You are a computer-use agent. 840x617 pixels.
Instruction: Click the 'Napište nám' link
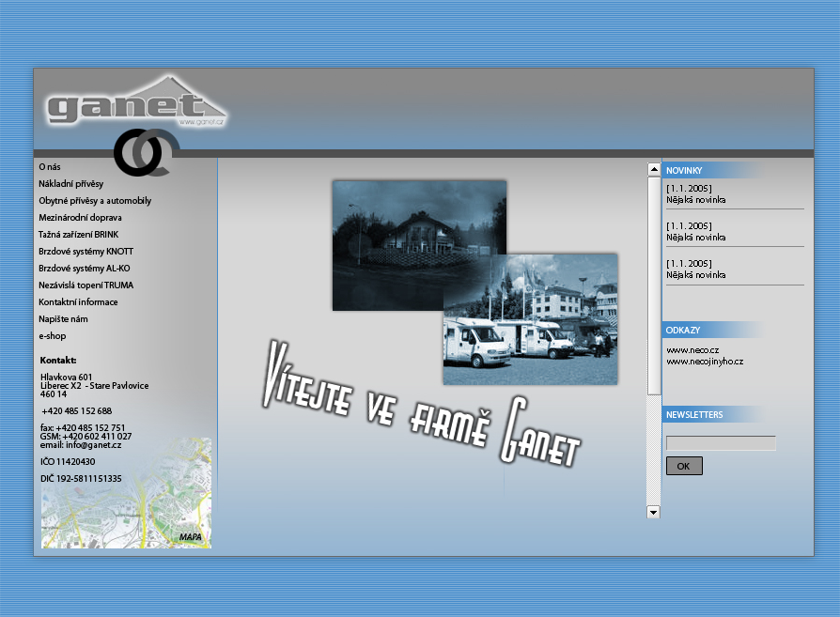(x=63, y=318)
